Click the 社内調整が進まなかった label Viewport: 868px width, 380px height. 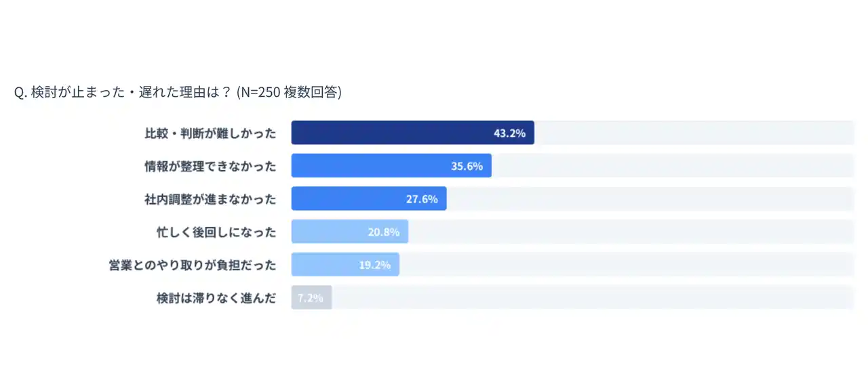pos(210,199)
